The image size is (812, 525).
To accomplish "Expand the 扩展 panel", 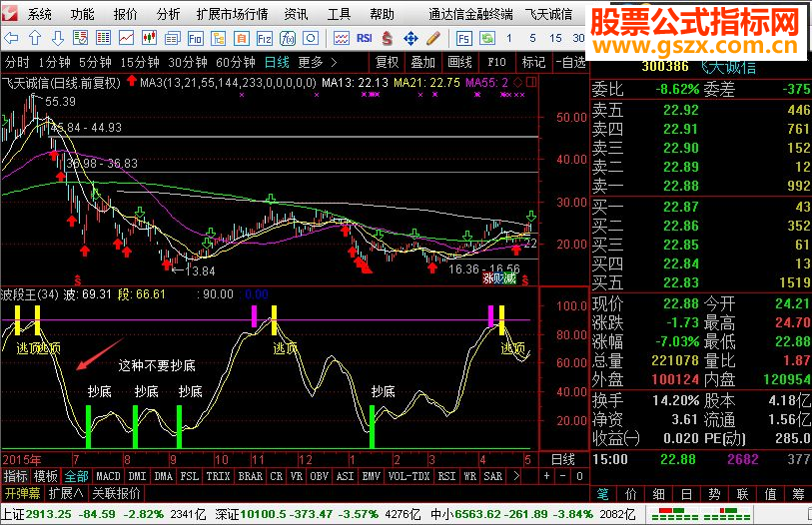I will 66,493.
